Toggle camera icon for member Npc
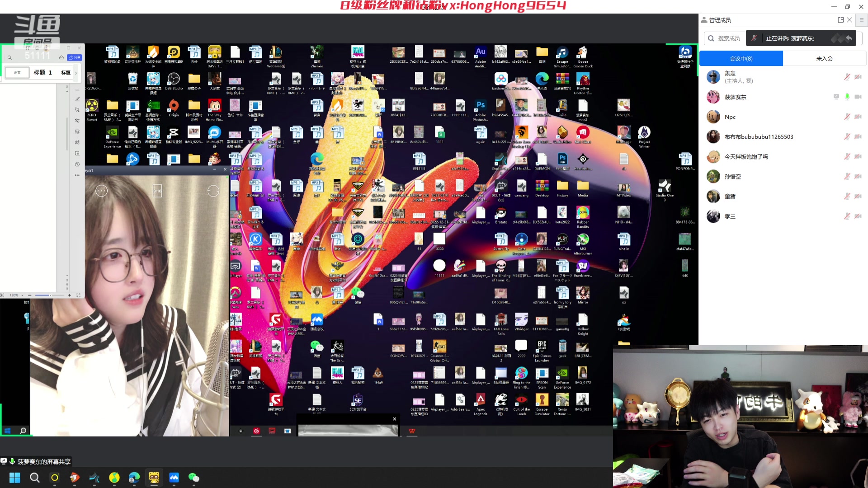Viewport: 868px width, 488px height. (x=858, y=117)
